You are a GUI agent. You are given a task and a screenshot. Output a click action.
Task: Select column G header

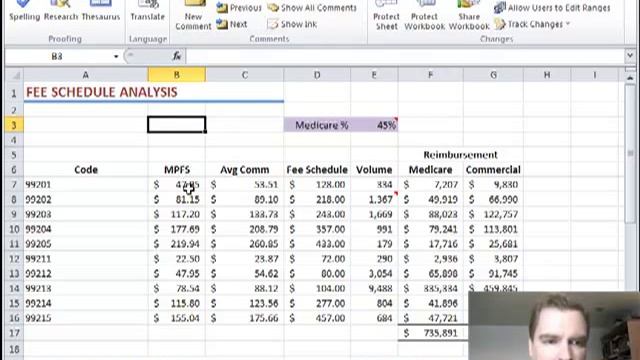(493, 75)
